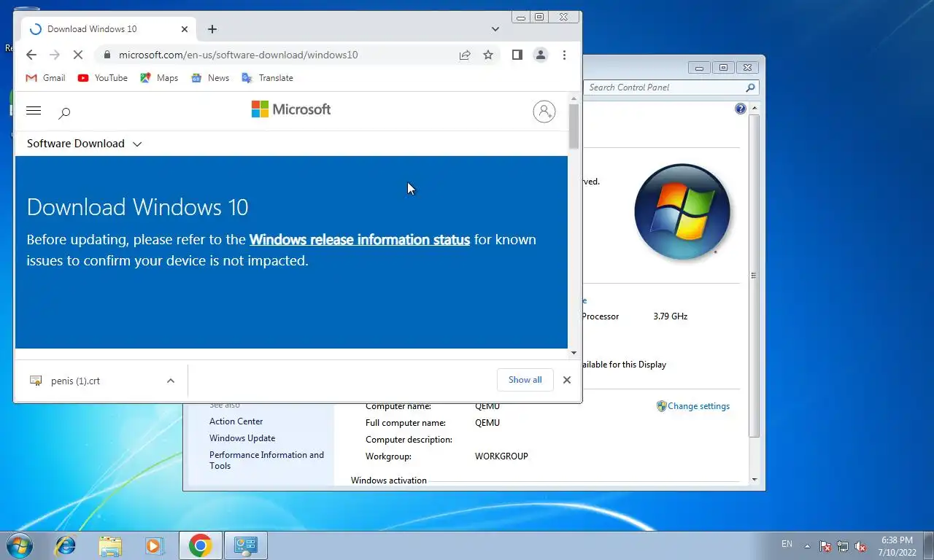Open a new Chrome tab

[x=212, y=29]
